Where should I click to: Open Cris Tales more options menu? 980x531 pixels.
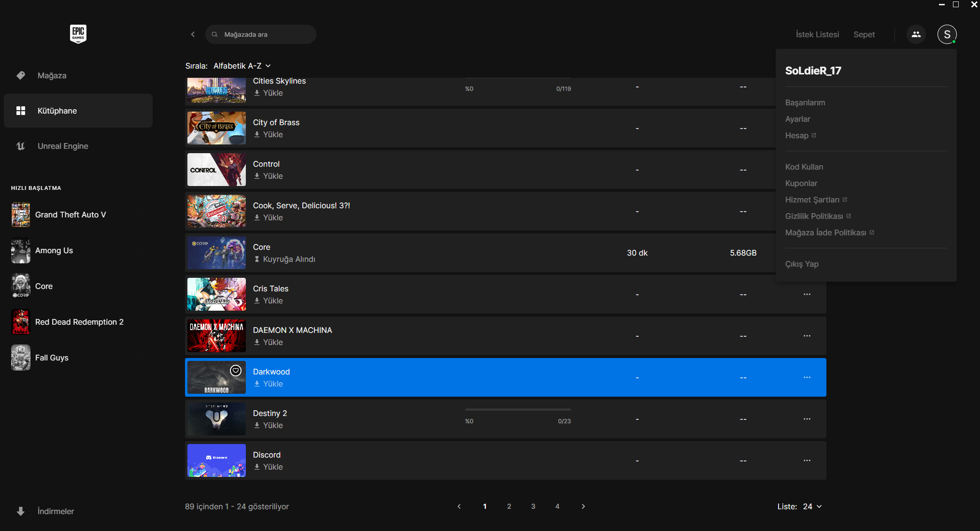(807, 294)
